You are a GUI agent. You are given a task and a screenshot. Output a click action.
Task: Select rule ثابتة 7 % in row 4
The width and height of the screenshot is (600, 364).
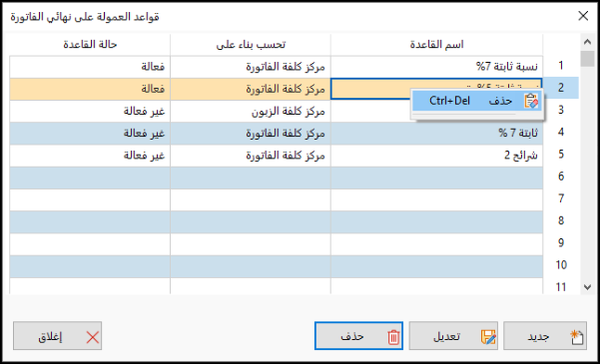click(436, 133)
